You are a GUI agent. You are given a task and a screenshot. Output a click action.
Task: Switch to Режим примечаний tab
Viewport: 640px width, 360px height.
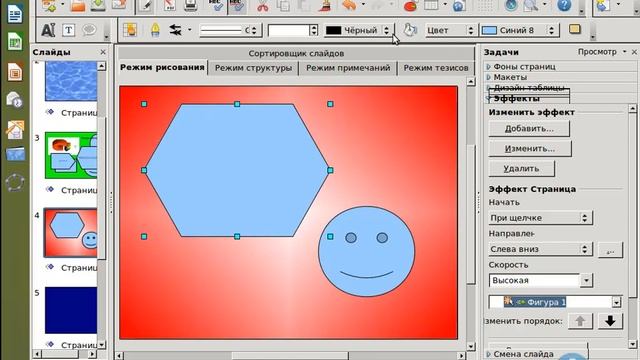coord(348,68)
